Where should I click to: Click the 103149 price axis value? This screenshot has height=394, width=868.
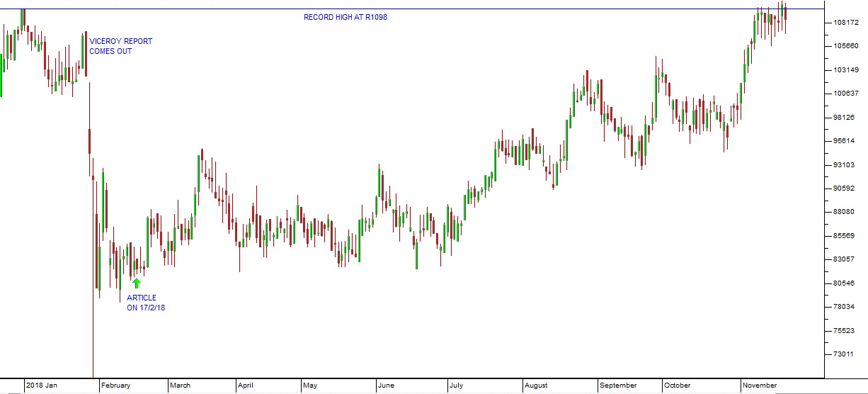pos(846,70)
